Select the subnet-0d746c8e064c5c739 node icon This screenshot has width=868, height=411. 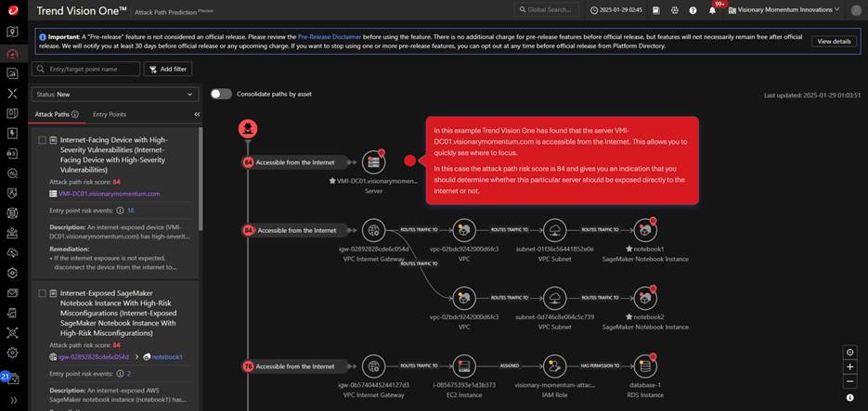click(554, 298)
